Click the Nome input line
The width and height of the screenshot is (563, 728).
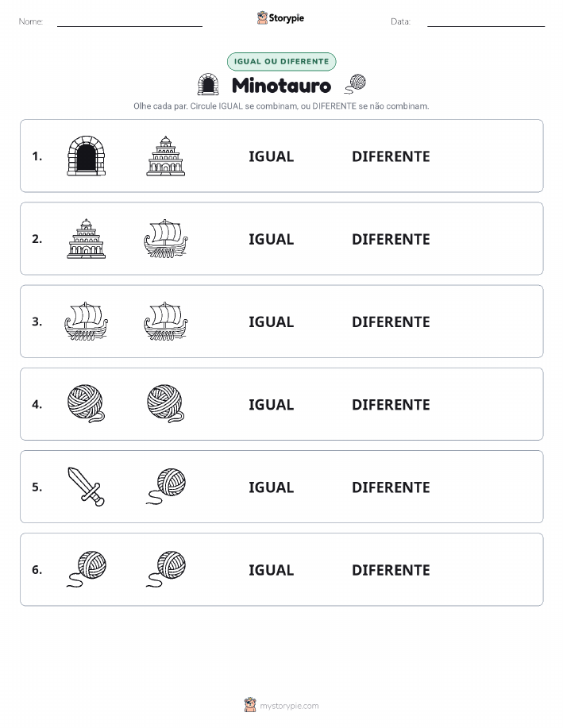click(x=129, y=22)
